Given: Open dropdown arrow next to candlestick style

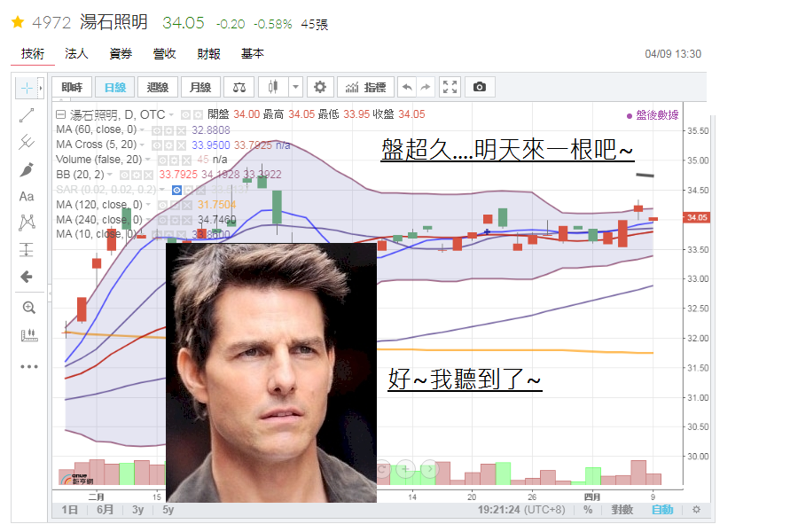Looking at the screenshot, I should (295, 87).
